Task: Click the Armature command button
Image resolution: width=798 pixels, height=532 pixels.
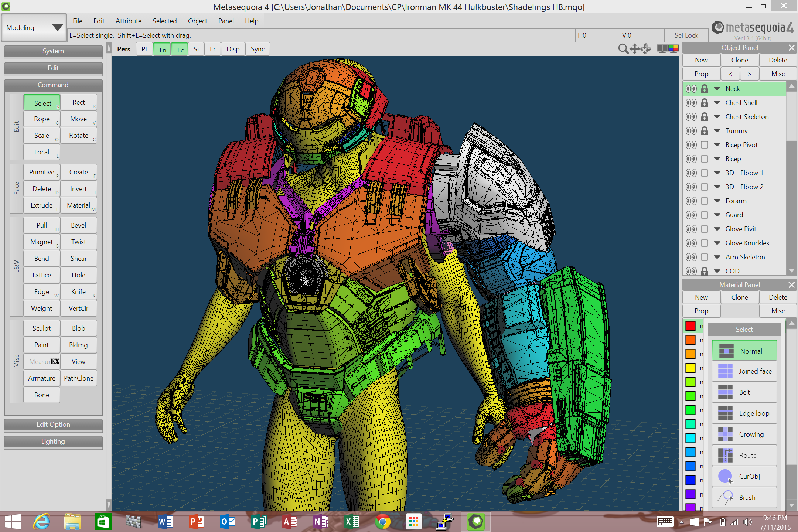Action: point(42,378)
